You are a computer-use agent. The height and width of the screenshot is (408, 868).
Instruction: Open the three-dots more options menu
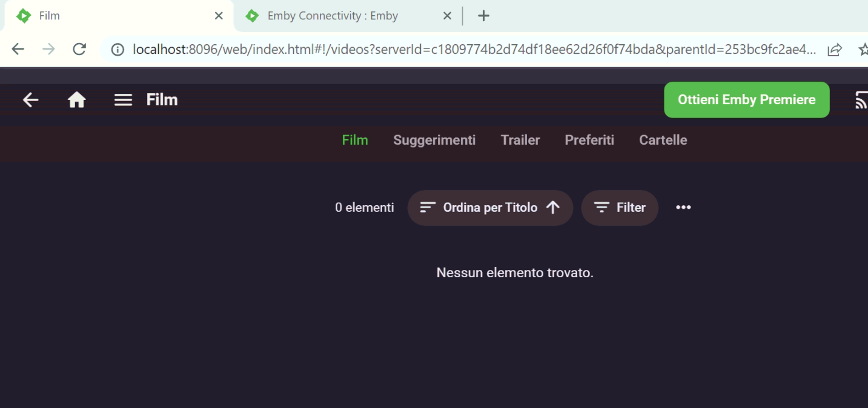click(x=683, y=208)
